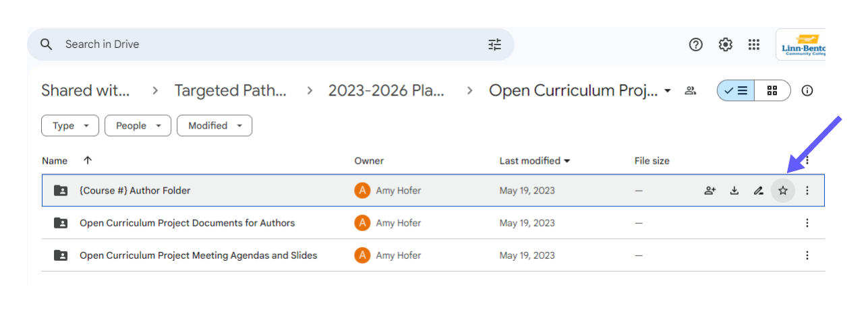
Task: Open the Help question mark icon
Action: [695, 44]
